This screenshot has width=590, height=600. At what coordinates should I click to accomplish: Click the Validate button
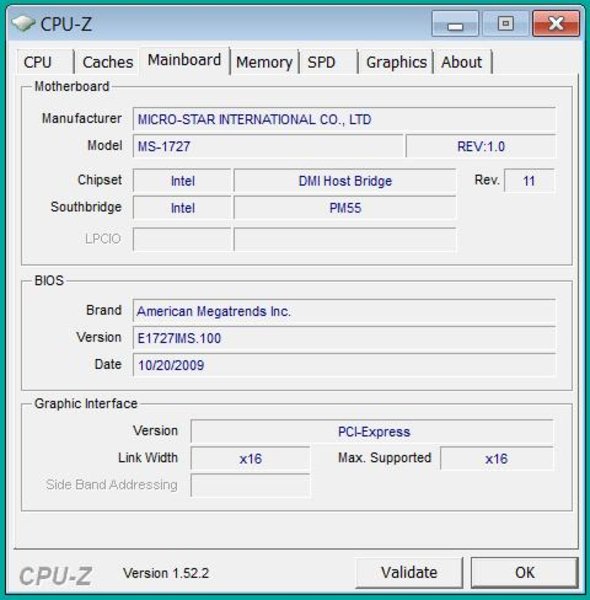(409, 572)
